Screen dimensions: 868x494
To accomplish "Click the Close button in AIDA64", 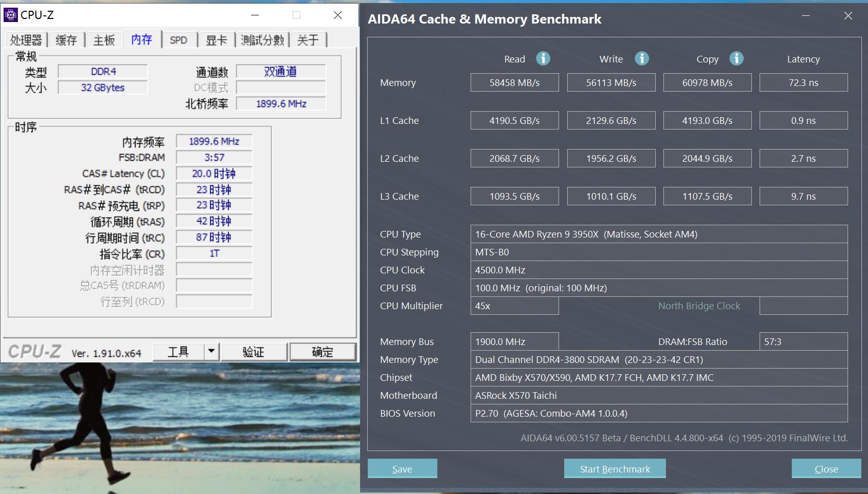I will point(826,468).
